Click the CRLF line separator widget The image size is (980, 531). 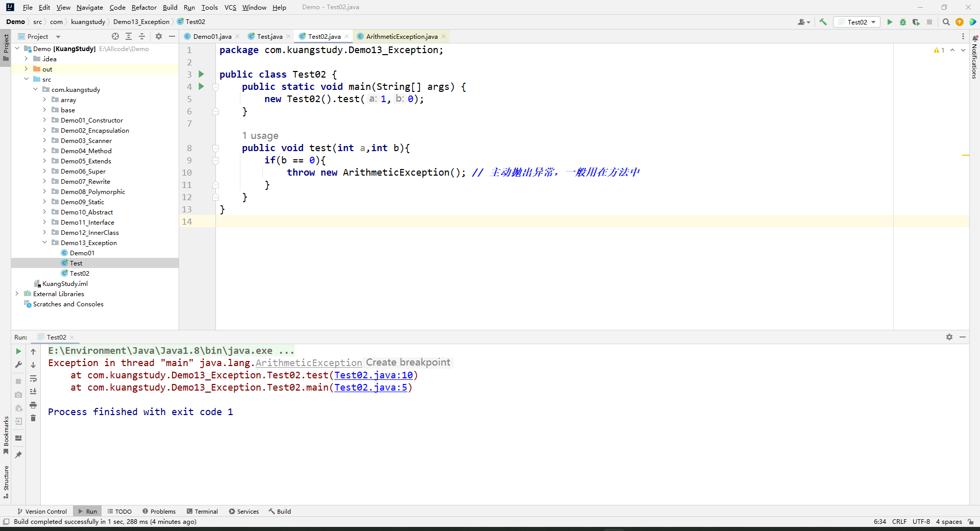pos(899,521)
